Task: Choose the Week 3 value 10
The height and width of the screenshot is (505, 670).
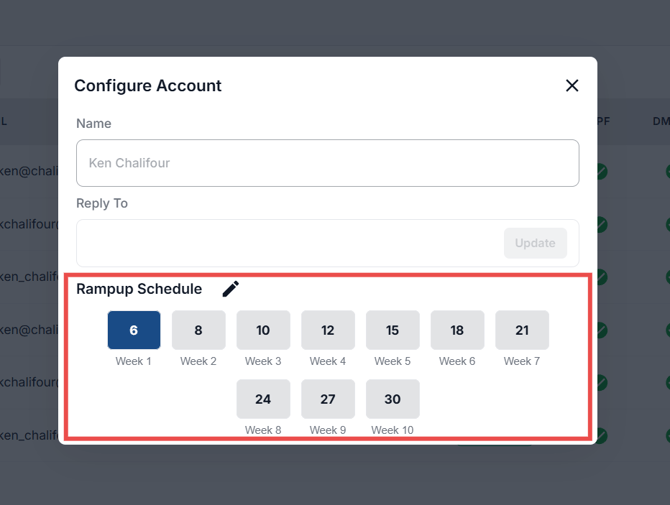Action: pos(263,330)
